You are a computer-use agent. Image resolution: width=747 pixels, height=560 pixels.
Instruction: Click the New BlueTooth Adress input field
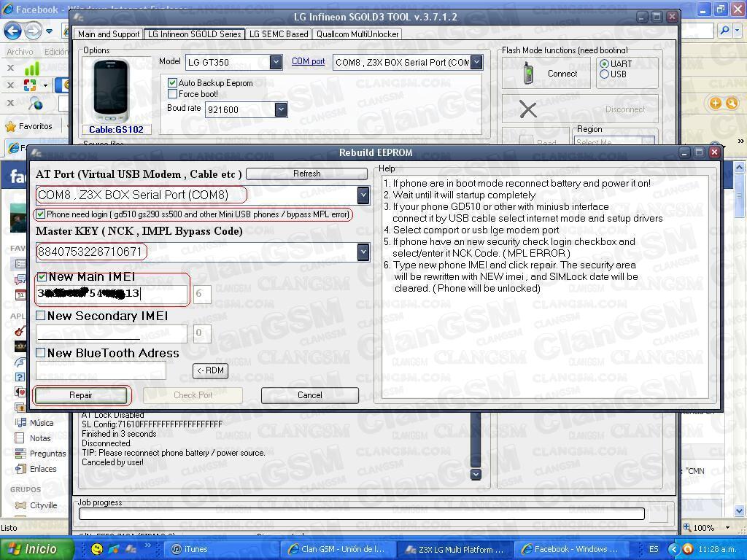click(x=101, y=370)
